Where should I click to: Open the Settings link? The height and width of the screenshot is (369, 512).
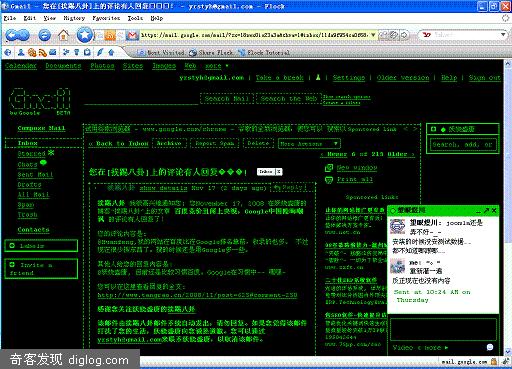click(x=349, y=77)
